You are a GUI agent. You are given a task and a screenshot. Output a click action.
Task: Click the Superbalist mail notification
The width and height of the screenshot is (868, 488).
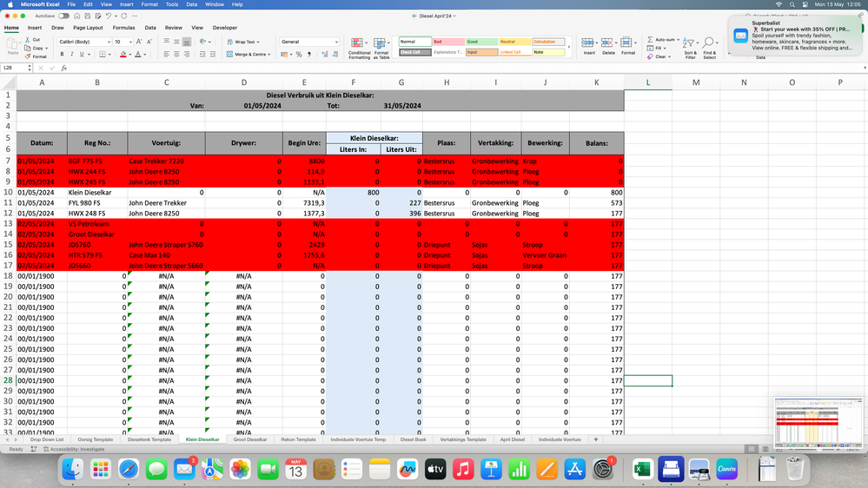tap(796, 36)
